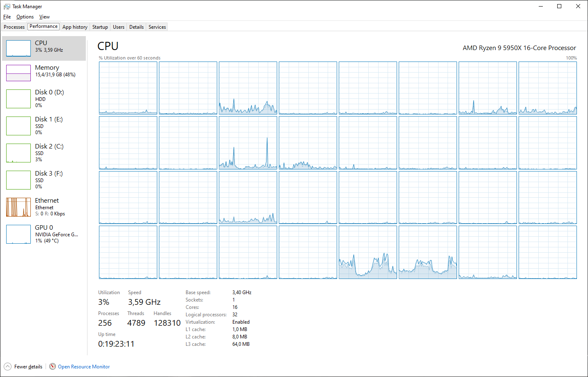The width and height of the screenshot is (588, 377).
Task: Open the GPU 0 NVIDIA GeForce graph
Action: tap(18, 234)
